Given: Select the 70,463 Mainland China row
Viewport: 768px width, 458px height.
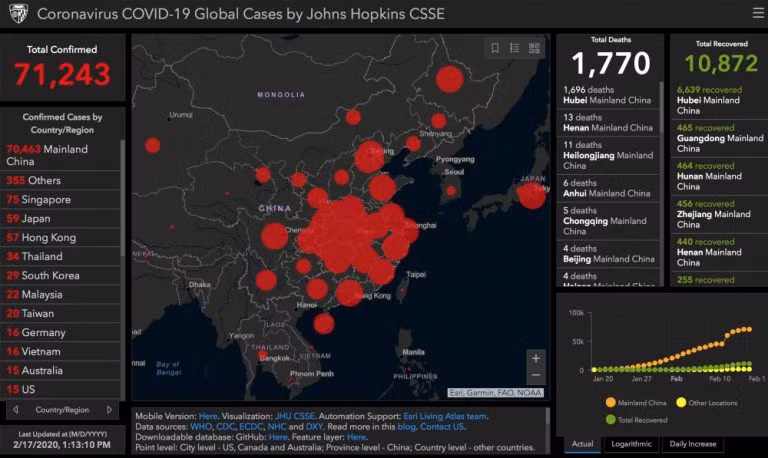Looking at the screenshot, I should pyautogui.click(x=60, y=155).
